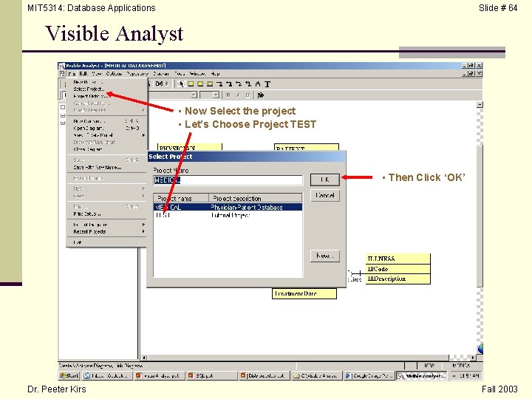Select the arrow pointer tool in toolbar

coord(181,84)
